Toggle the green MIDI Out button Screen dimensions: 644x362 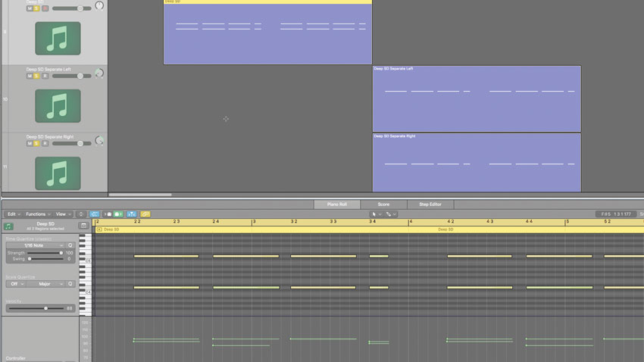(x=118, y=214)
